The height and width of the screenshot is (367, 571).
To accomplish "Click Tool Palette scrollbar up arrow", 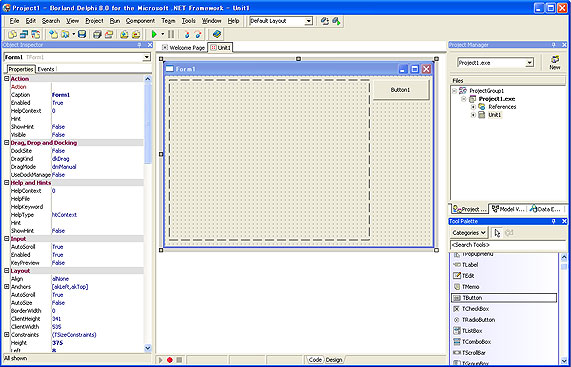I will [564, 257].
